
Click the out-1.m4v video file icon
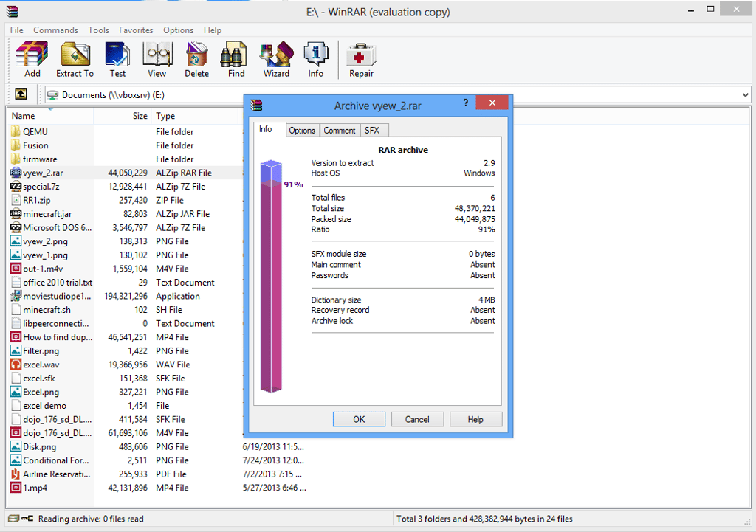pyautogui.click(x=16, y=269)
